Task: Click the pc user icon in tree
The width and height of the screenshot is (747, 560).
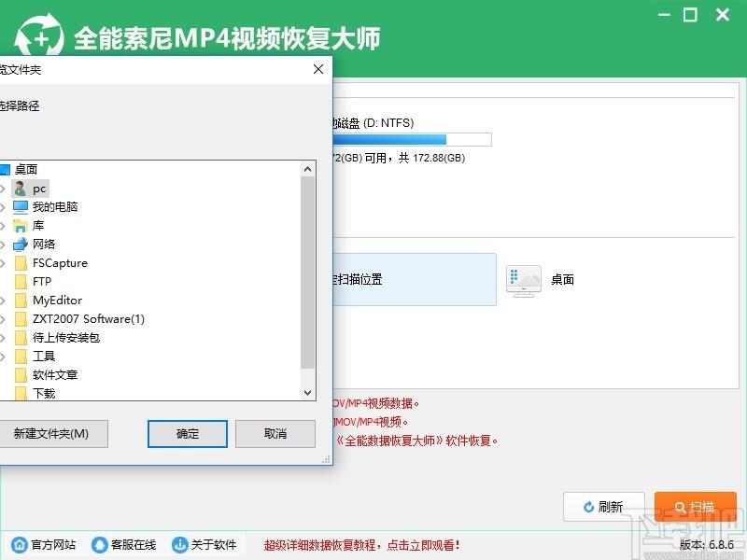Action: click(21, 189)
